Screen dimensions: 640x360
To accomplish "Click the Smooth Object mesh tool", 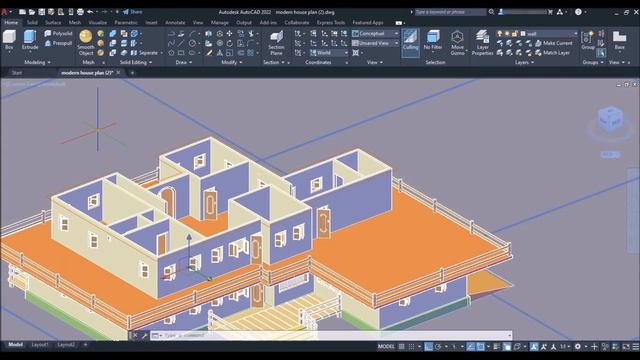I will (86, 42).
